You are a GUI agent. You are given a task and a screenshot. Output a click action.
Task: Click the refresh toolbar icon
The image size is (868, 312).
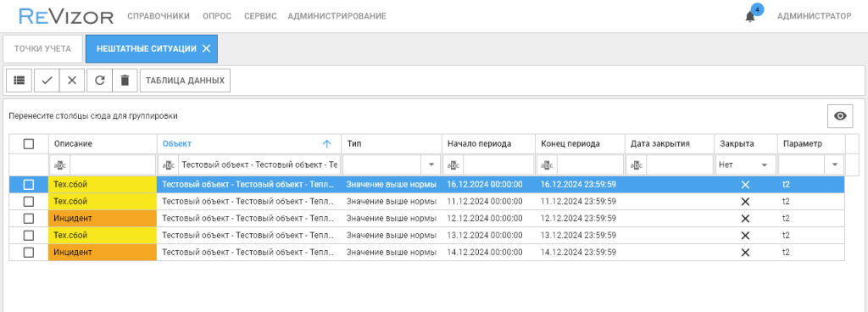100,81
